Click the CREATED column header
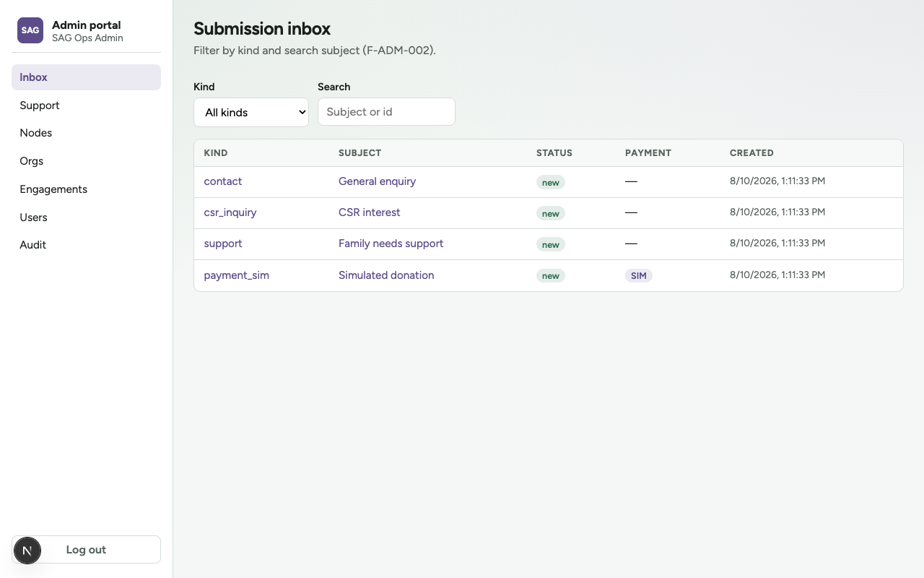The height and width of the screenshot is (578, 924). point(751,153)
